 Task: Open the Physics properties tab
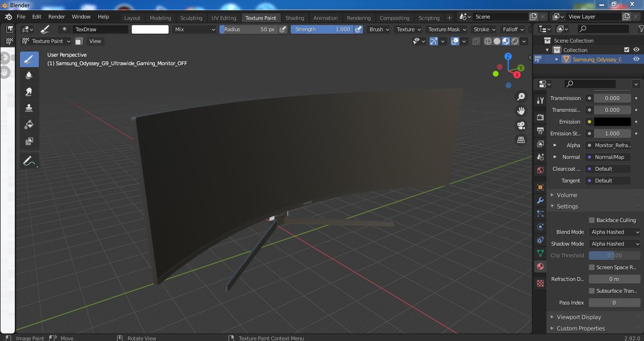click(540, 227)
